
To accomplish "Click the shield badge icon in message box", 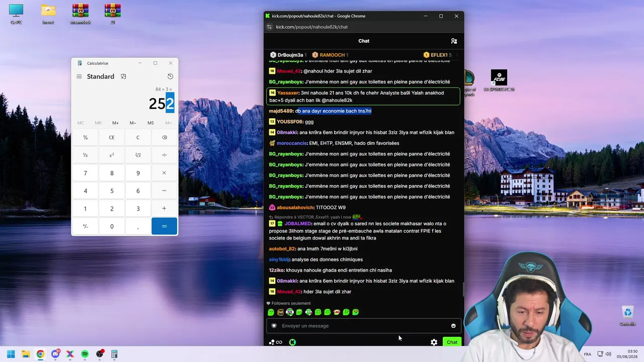I will pyautogui.click(x=274, y=326).
